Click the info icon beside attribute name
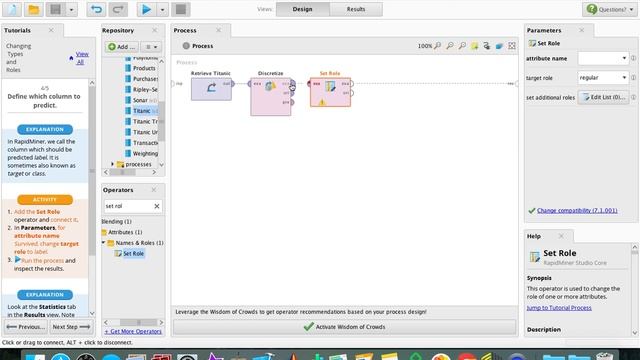 tap(633, 58)
